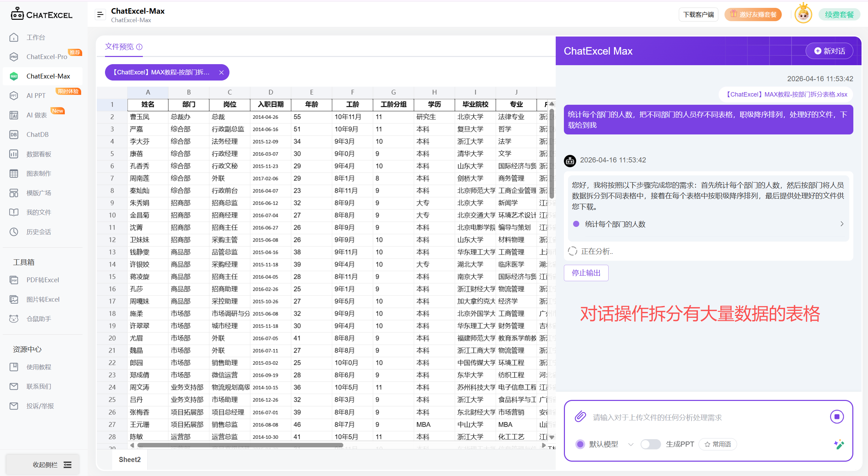
Task: Open the PDF转Excel tool icon
Action: tap(14, 280)
